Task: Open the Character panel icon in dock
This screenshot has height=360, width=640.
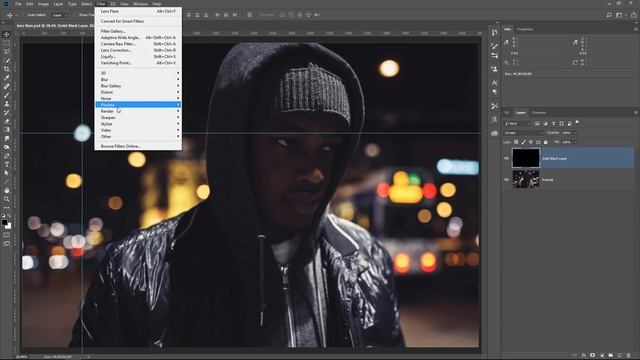Action: pos(494,83)
